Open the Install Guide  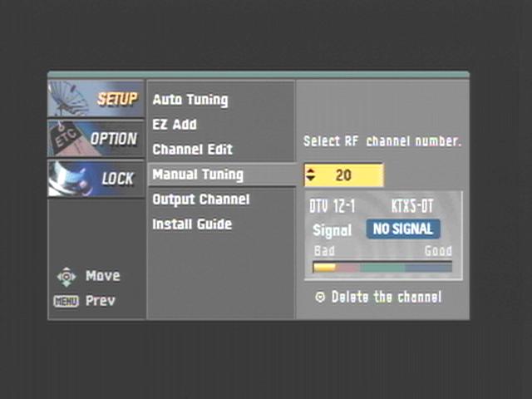tap(192, 224)
